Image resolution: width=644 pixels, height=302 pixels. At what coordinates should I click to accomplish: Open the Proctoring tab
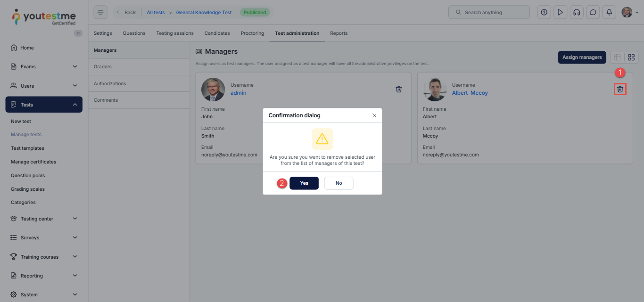(252, 33)
